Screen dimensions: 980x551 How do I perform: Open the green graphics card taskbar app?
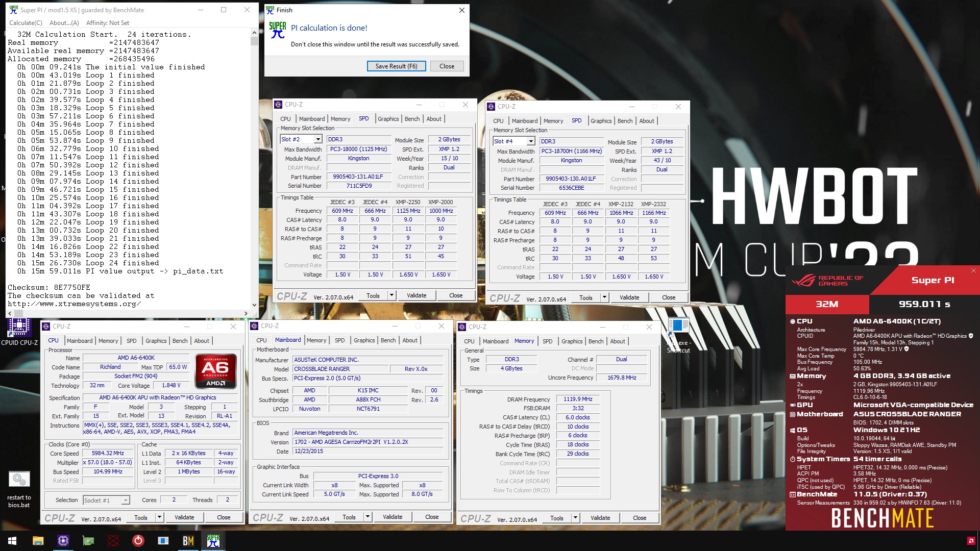tap(88, 541)
